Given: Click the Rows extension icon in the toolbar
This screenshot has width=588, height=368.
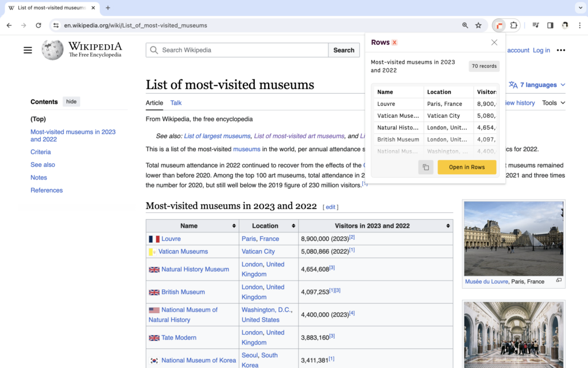Looking at the screenshot, I should coord(499,25).
